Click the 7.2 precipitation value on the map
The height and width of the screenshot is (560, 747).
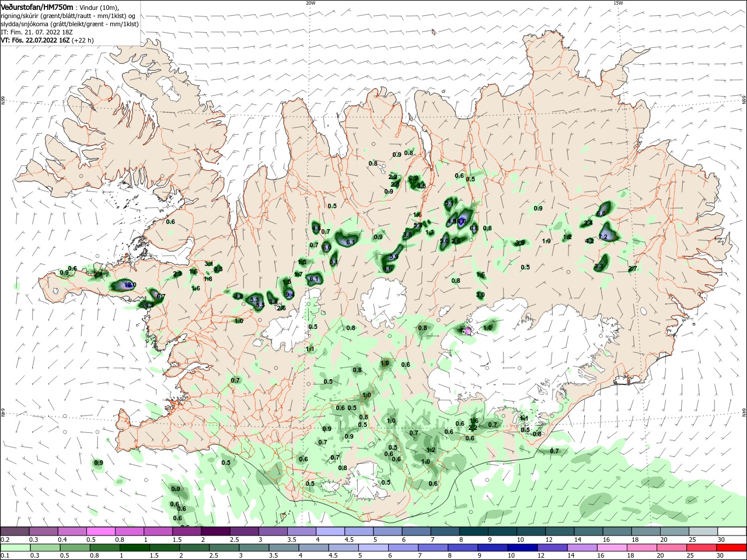603,237
